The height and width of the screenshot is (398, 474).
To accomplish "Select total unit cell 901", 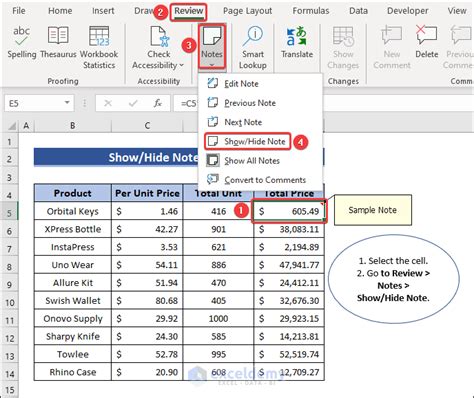I will tap(218, 229).
